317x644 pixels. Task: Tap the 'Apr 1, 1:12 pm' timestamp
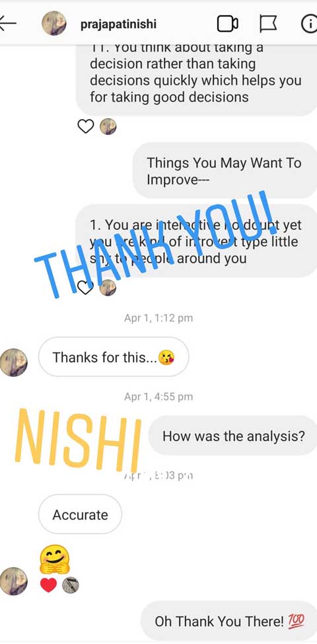pyautogui.click(x=158, y=318)
